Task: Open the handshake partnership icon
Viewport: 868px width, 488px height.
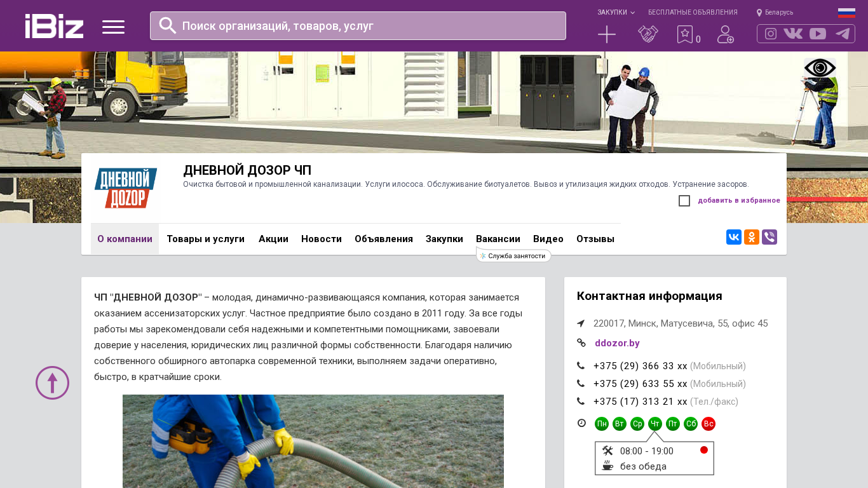Action: (x=648, y=34)
